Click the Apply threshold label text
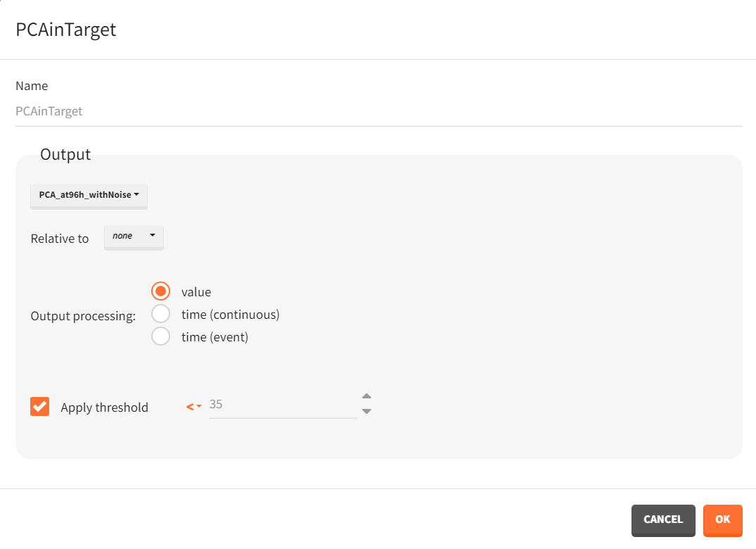756x549 pixels. pyautogui.click(x=104, y=408)
